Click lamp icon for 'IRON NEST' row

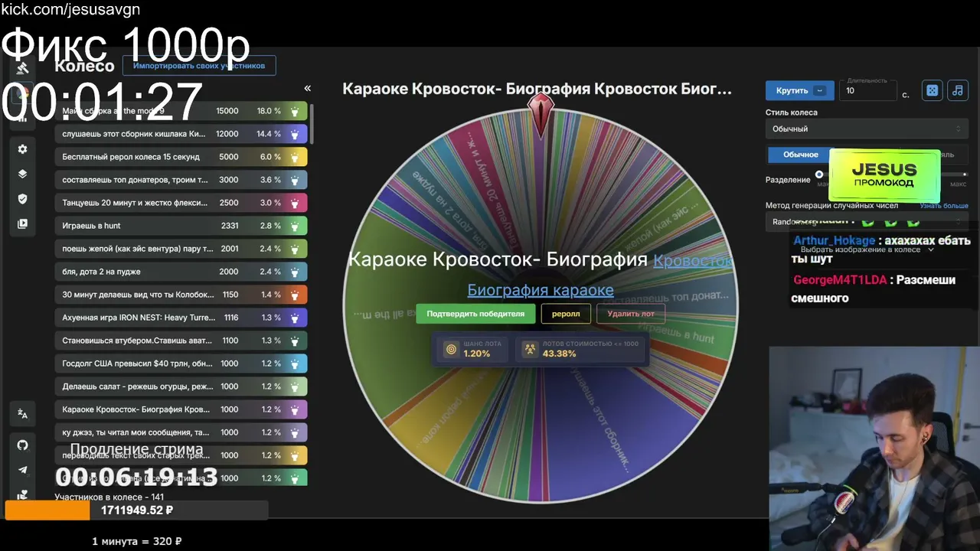(x=295, y=318)
